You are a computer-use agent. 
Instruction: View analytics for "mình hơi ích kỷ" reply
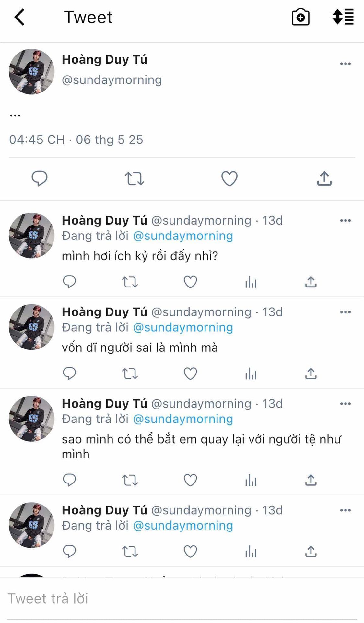[251, 282]
